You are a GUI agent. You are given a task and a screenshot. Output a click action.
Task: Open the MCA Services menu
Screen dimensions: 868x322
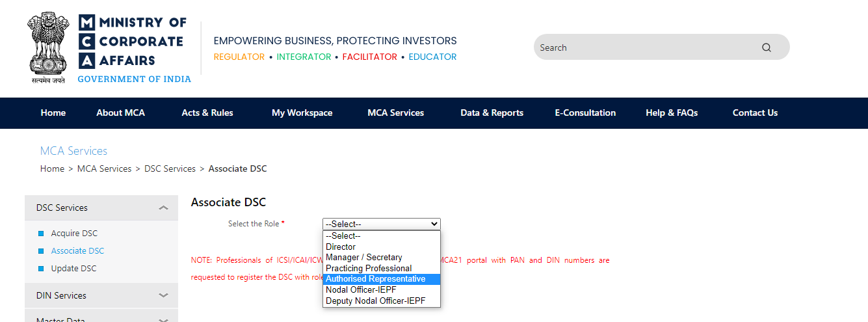[396, 113]
